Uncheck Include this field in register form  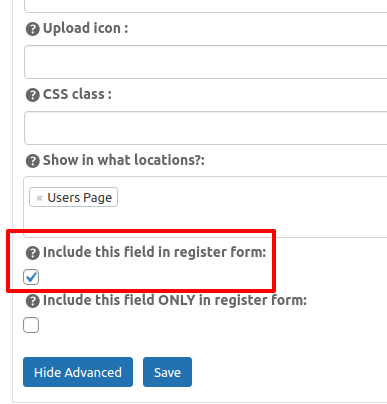point(31,277)
